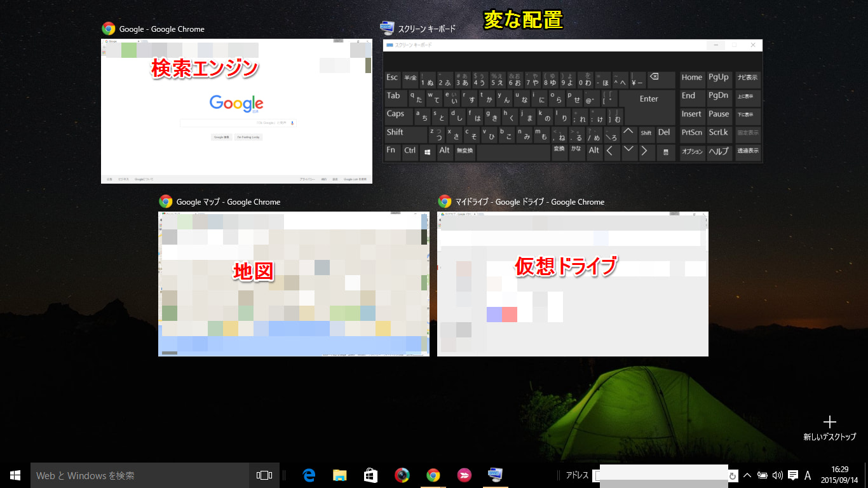Add a new desktop with 新しいデスクトップ
This screenshot has width=868, height=488.
pyautogui.click(x=829, y=428)
